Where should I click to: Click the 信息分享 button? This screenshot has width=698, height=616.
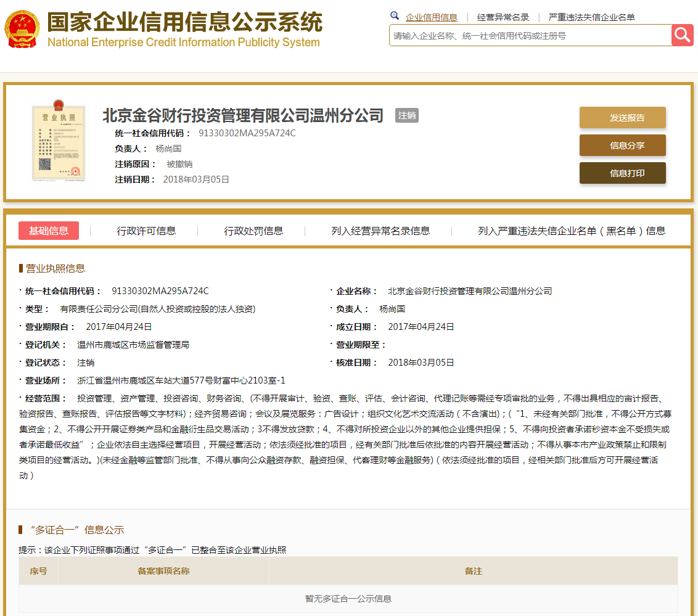click(x=622, y=146)
